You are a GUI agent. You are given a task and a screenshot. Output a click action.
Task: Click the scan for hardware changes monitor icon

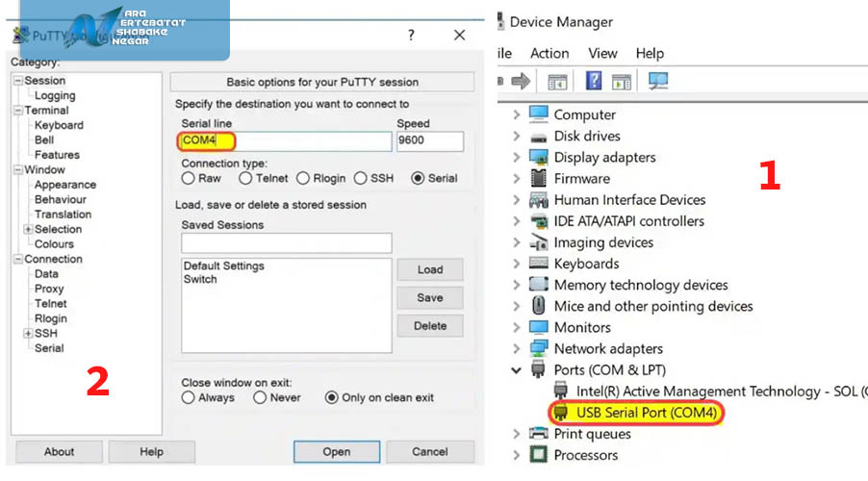click(658, 81)
